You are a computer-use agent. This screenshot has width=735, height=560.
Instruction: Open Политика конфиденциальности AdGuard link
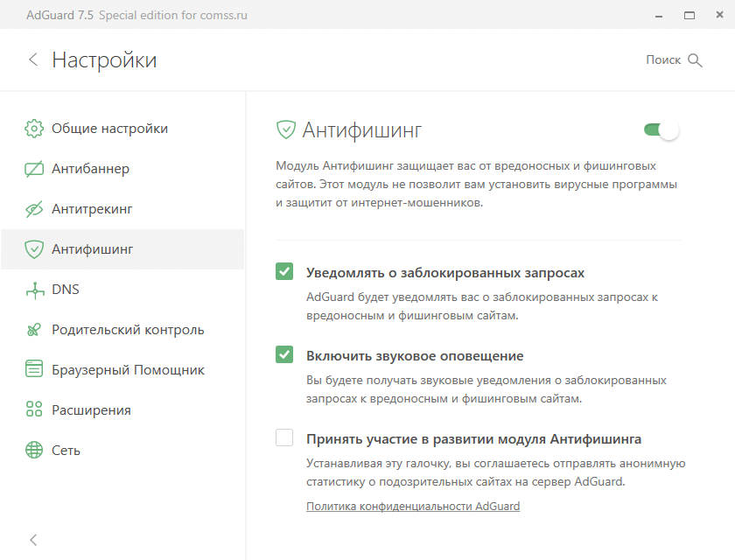tap(413, 506)
